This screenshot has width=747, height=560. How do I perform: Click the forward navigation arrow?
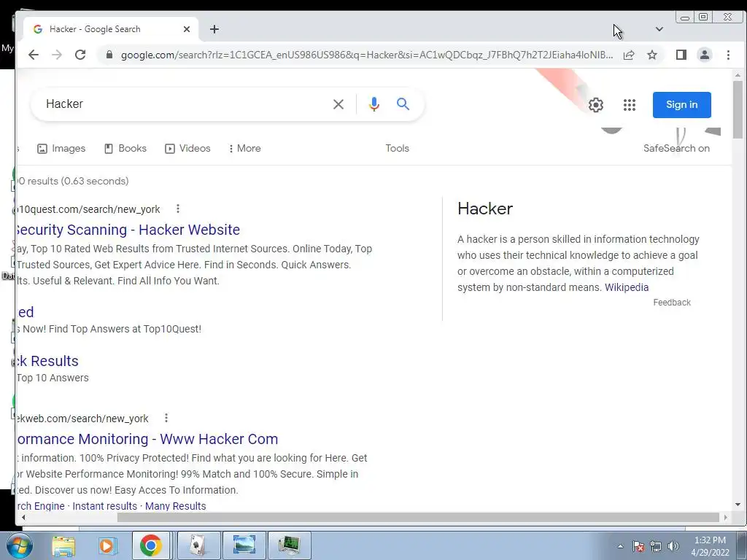[57, 55]
